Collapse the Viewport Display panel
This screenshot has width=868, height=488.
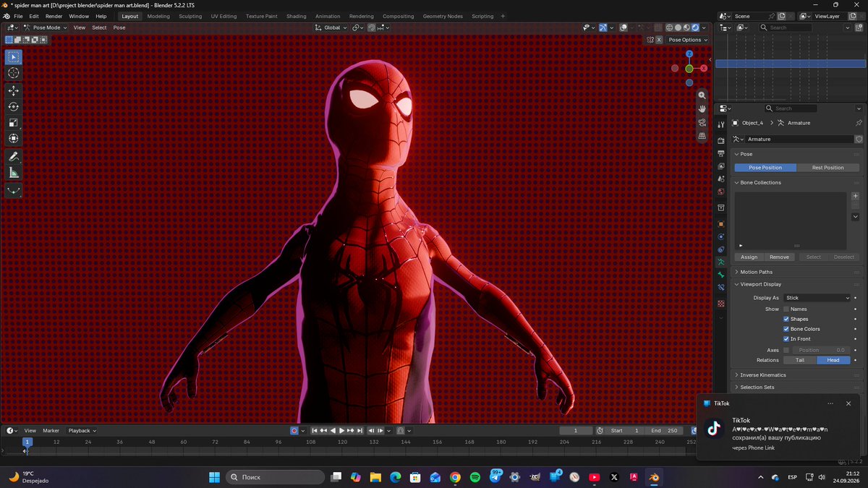click(x=761, y=284)
